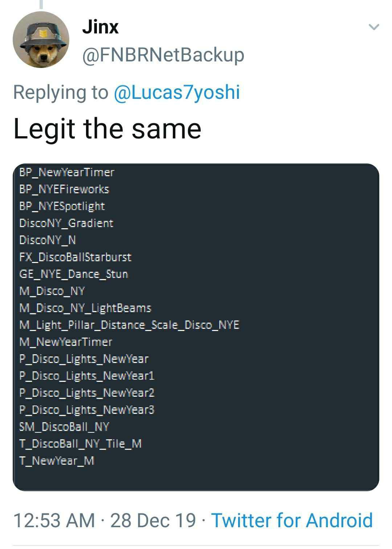Click the DiscoNY_Gradient entry
The height and width of the screenshot is (549, 392).
(x=66, y=223)
